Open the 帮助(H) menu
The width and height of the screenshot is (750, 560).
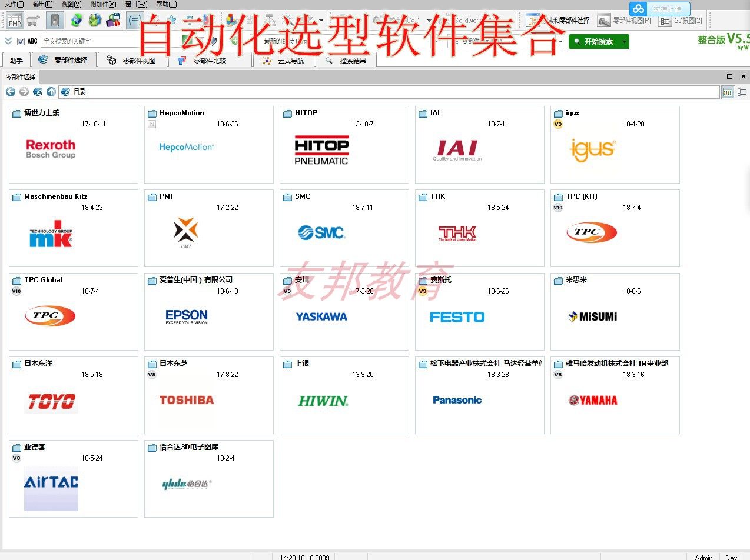tap(167, 4)
